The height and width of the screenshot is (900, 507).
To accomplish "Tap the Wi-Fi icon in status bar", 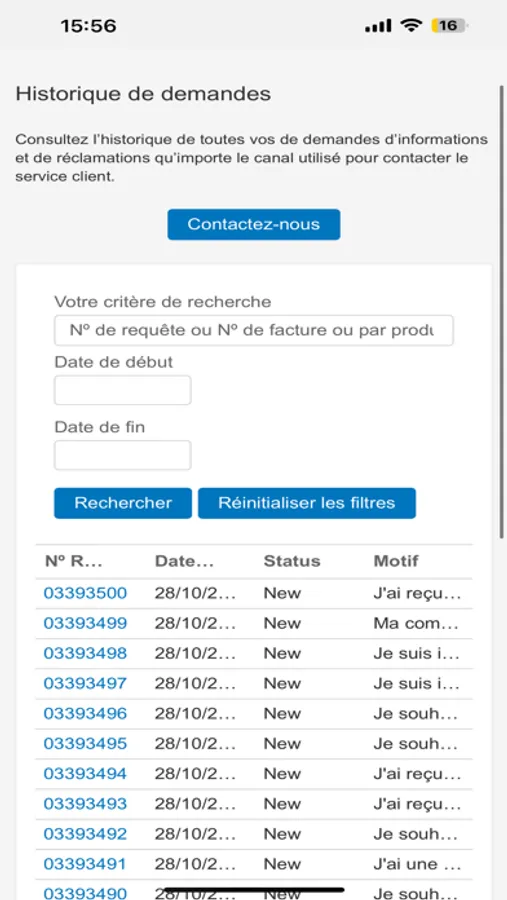I will coord(411,25).
